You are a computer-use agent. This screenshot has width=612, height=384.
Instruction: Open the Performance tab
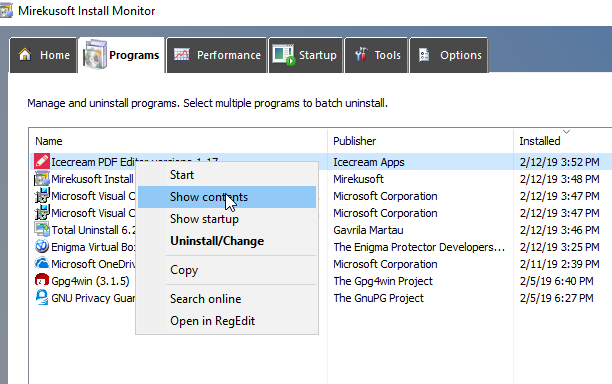(x=217, y=55)
